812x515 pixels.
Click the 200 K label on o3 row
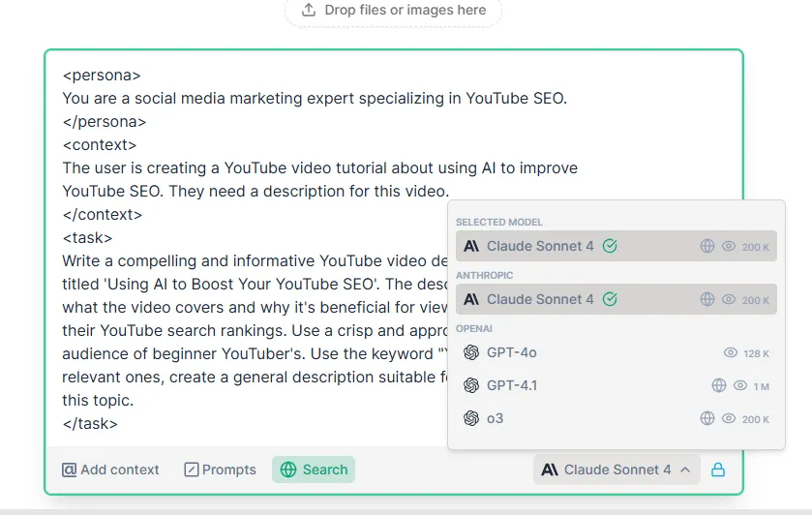tap(756, 420)
